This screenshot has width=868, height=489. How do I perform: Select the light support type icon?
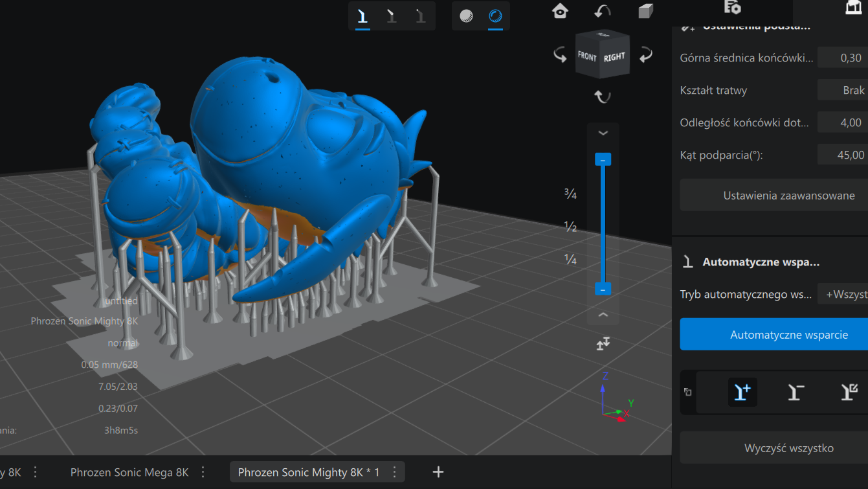(362, 16)
